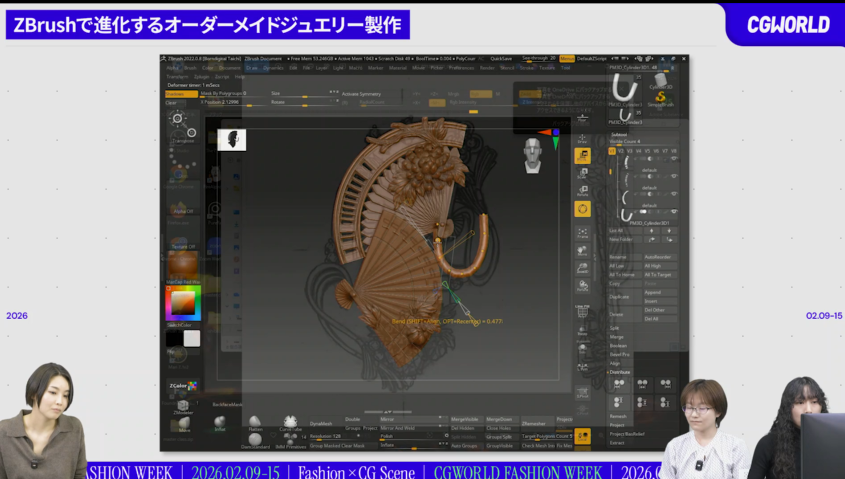Toggle Shadows button on

pyautogui.click(x=182, y=95)
